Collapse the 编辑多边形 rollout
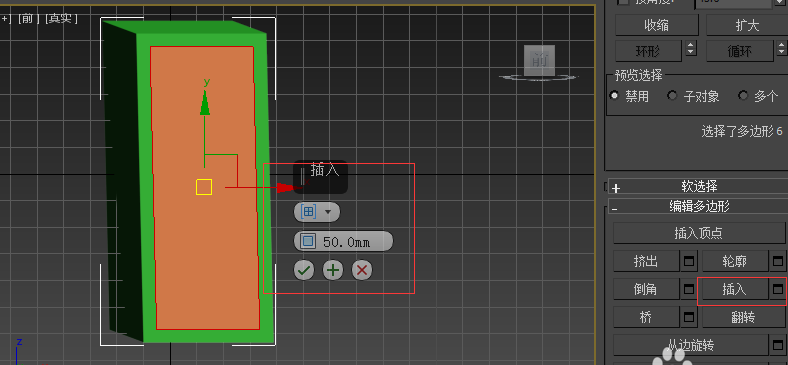Screen dimensions: 788x365 click(698, 206)
